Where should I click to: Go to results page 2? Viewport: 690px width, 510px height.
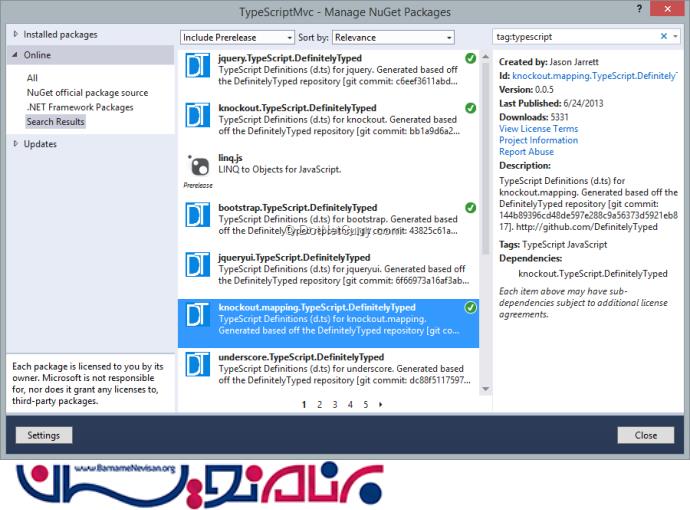click(319, 404)
